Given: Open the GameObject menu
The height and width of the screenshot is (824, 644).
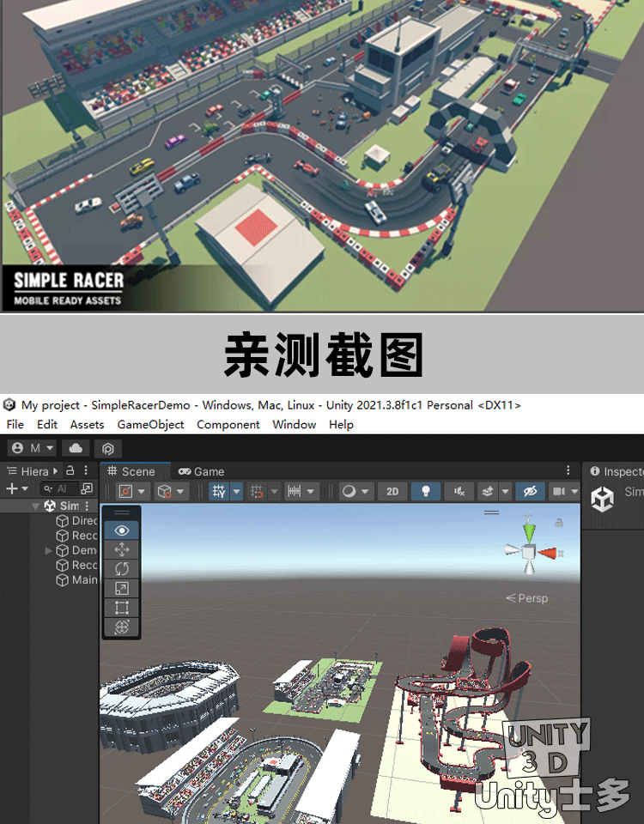Looking at the screenshot, I should (x=150, y=424).
